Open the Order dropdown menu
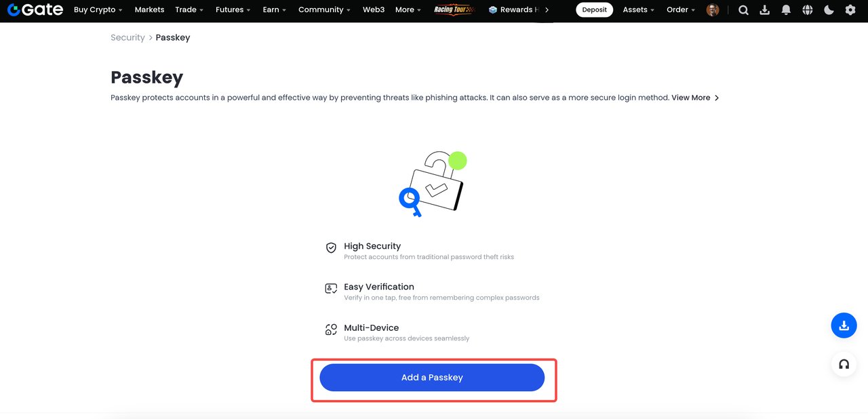 [681, 10]
